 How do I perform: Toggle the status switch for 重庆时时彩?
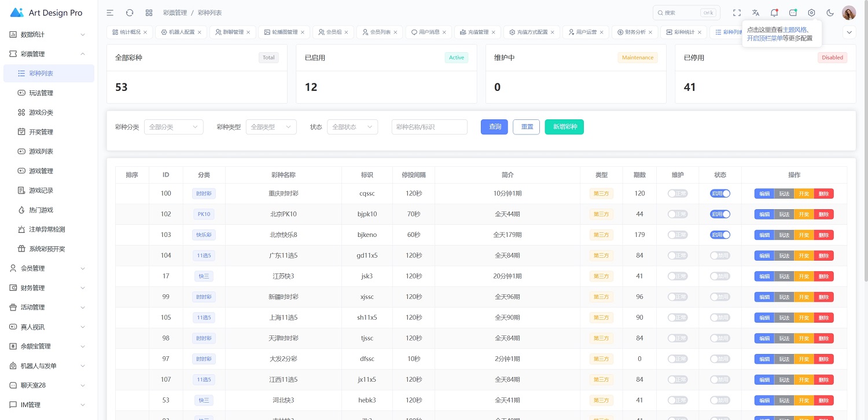tap(720, 193)
